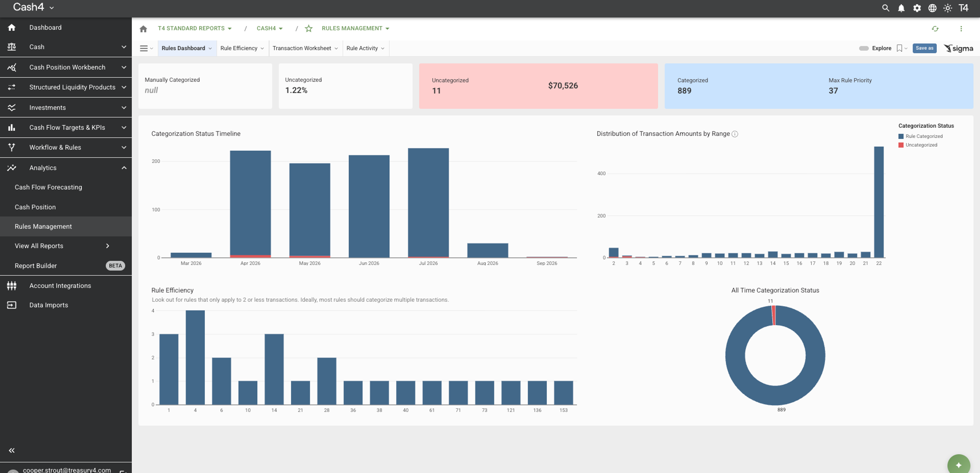Favorite the report with the star icon
The height and width of the screenshot is (473, 980).
click(x=309, y=29)
